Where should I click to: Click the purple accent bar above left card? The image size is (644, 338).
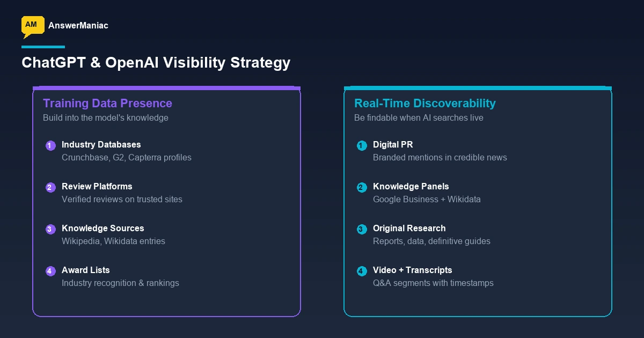(166, 87)
